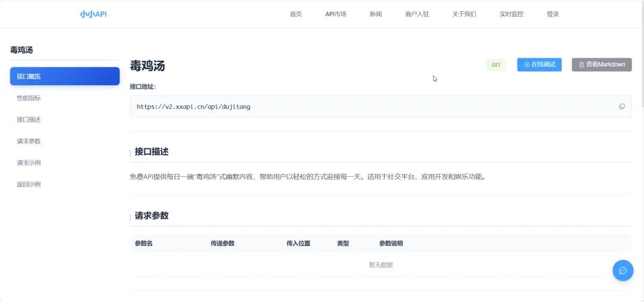
Task: Click the 传递参数 column header
Action: (222, 243)
